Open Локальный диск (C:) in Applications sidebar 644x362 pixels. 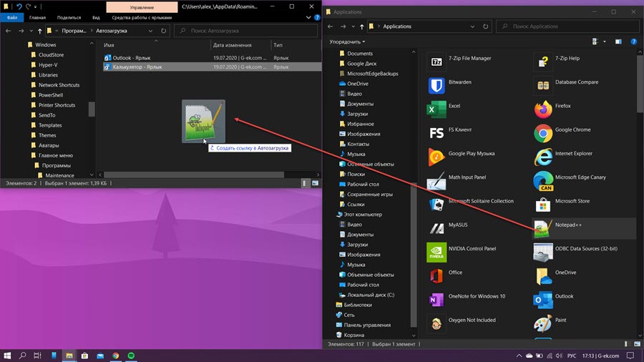tap(366, 295)
